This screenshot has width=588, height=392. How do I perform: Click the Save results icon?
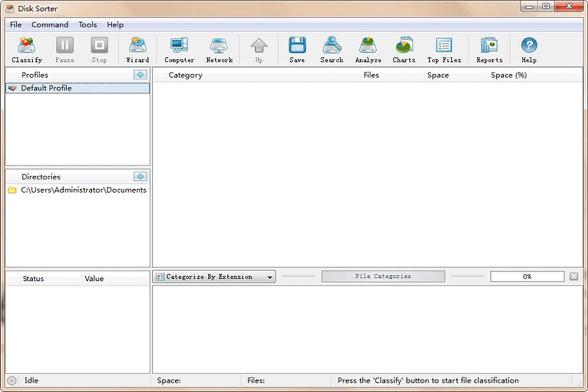[297, 49]
